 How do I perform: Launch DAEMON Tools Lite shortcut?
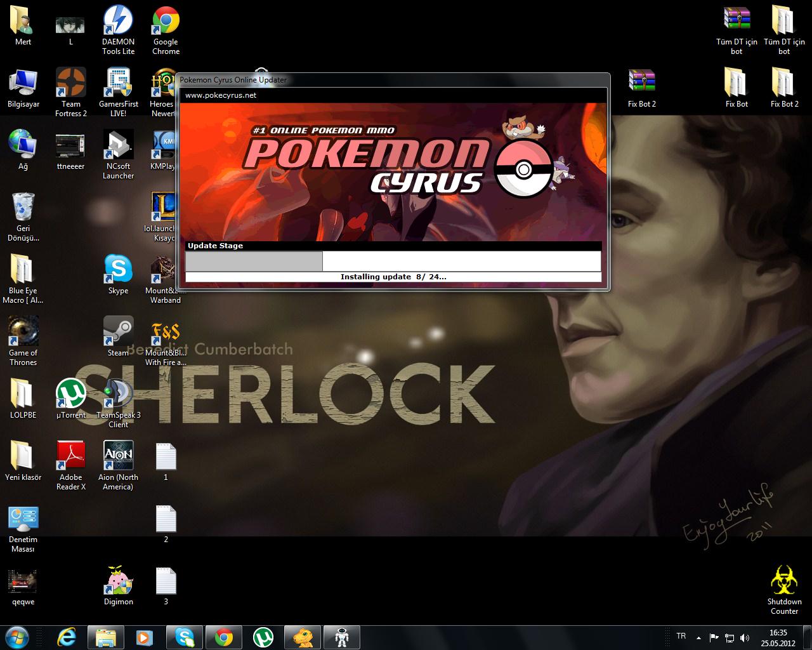(x=118, y=30)
